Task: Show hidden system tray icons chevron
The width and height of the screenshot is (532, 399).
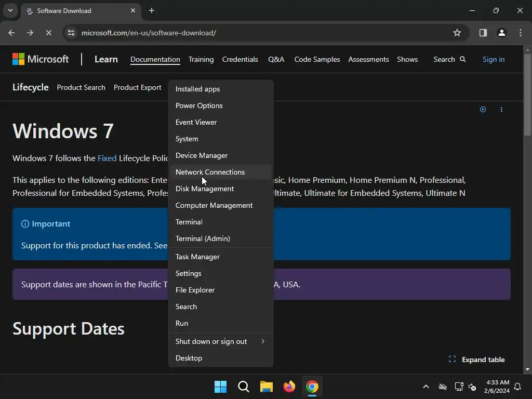Action: 426,387
